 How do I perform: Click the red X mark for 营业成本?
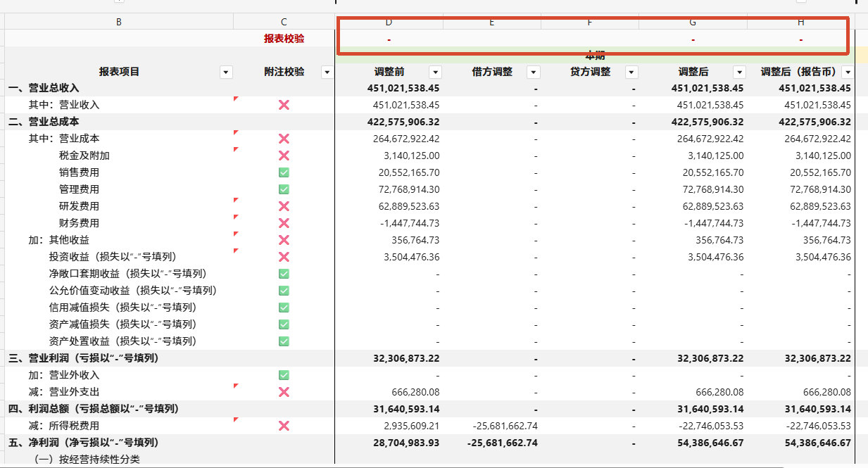click(284, 139)
